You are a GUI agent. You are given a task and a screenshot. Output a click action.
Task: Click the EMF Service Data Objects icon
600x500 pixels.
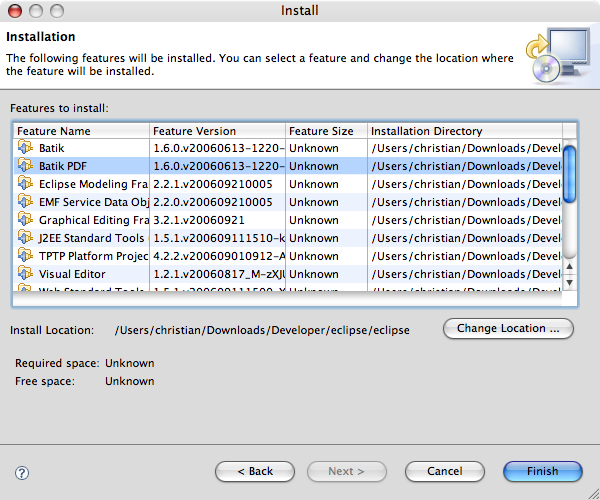(25, 201)
